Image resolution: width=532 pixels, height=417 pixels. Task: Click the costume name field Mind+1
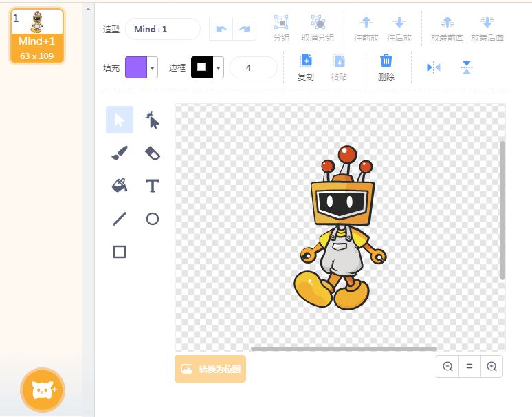coord(163,29)
